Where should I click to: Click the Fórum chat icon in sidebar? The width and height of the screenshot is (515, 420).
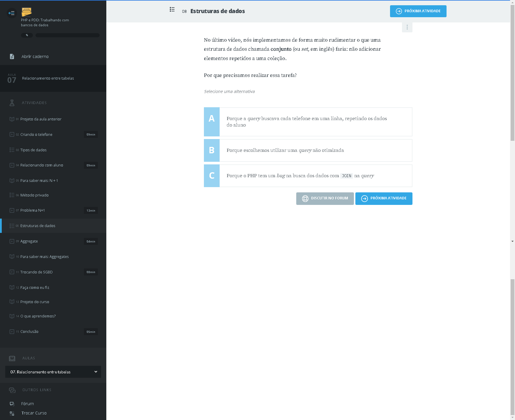click(12, 404)
